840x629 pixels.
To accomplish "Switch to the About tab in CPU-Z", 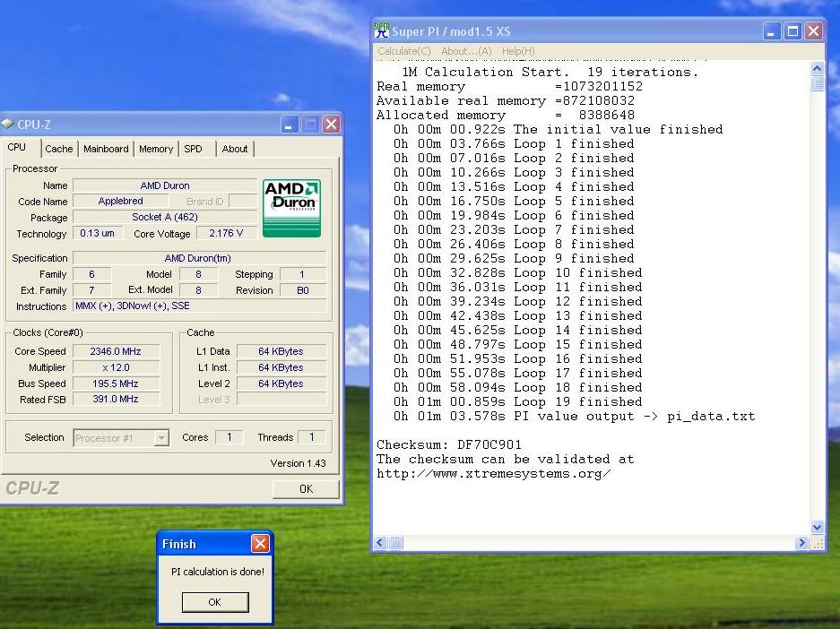I will point(235,149).
